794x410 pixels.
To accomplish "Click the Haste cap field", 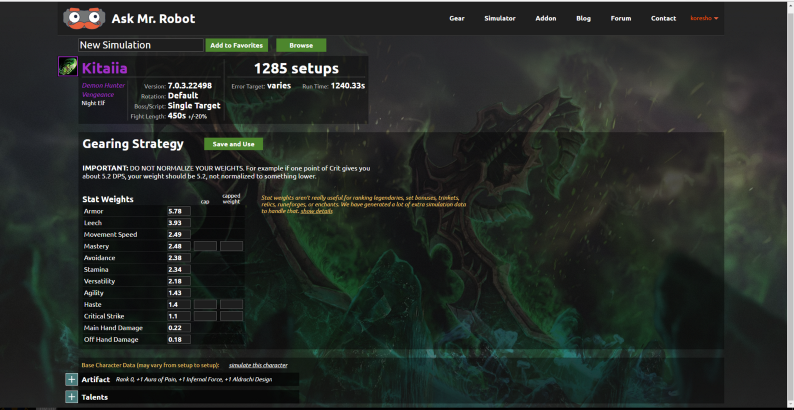I will 205,304.
